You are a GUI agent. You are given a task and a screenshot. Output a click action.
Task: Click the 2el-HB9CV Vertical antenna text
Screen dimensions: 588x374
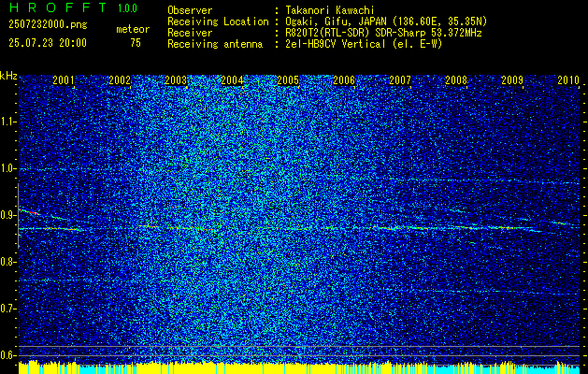[364, 44]
